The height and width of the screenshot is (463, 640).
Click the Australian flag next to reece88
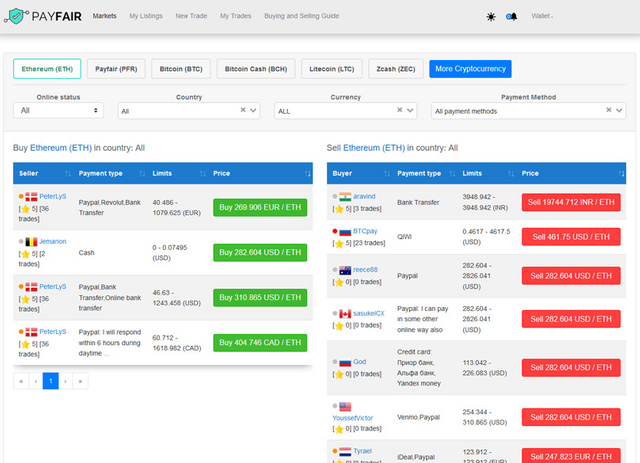pyautogui.click(x=345, y=270)
